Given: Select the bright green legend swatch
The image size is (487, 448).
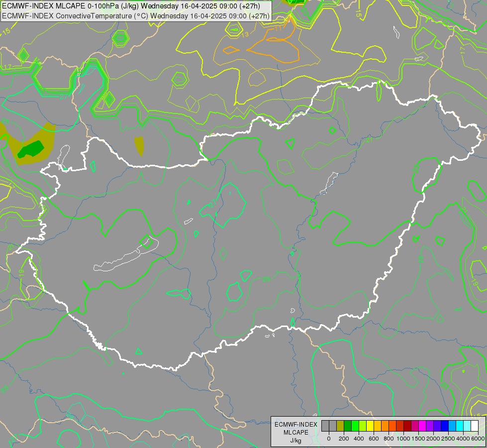Looking at the screenshot, I should tap(355, 426).
